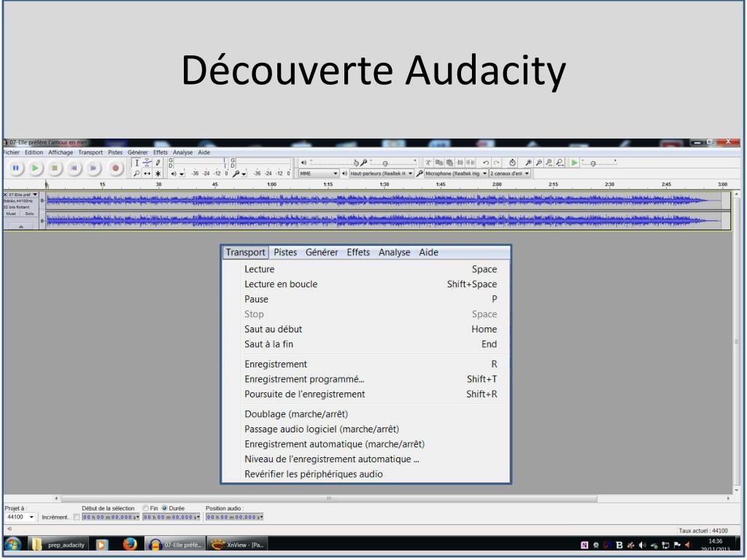Image resolution: width=747 pixels, height=560 pixels.
Task: Click the Play-at-speed green arrow
Action: [x=574, y=163]
